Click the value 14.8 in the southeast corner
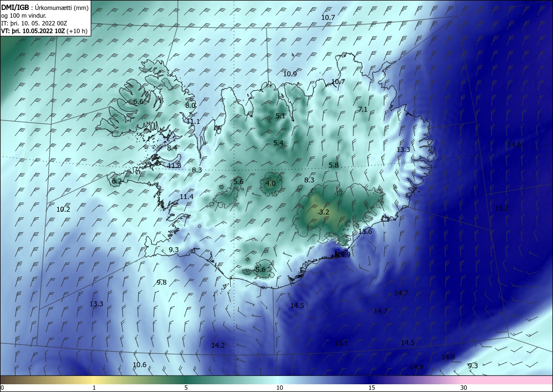 (448, 357)
